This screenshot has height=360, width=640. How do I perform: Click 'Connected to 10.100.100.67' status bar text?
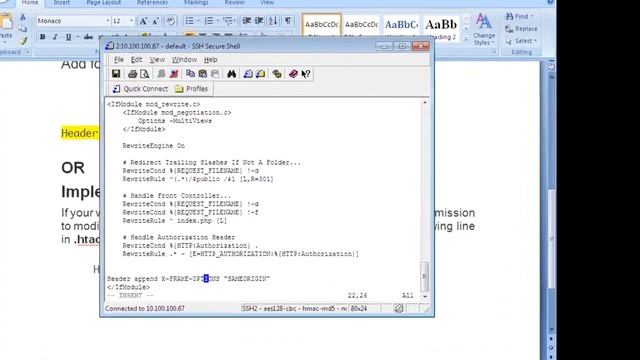145,309
